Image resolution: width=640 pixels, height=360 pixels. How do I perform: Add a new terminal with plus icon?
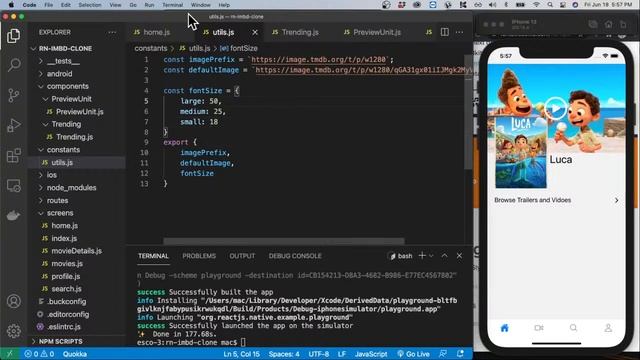pyautogui.click(x=422, y=256)
